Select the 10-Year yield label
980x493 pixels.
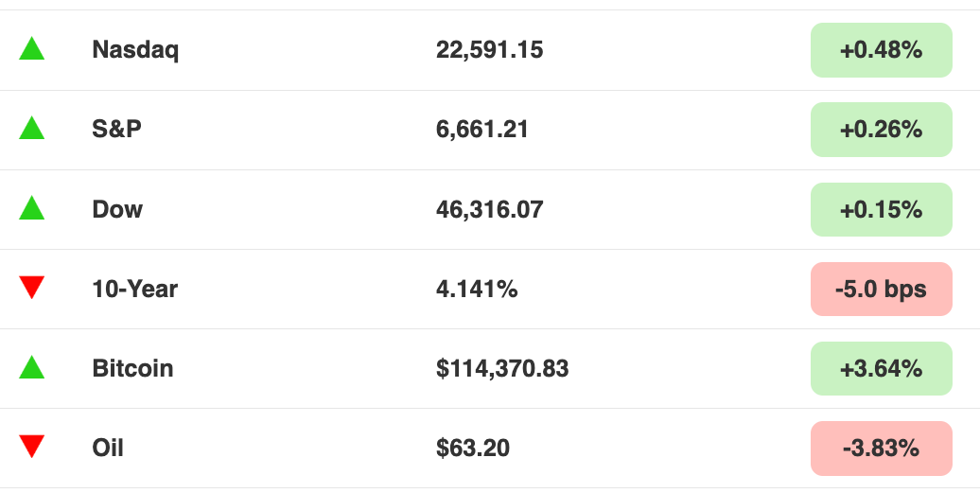(135, 289)
